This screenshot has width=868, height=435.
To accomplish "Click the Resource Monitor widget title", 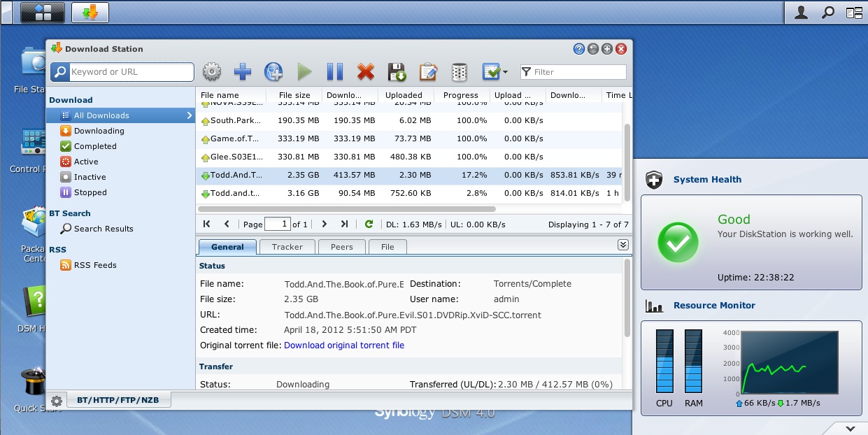I will [714, 306].
